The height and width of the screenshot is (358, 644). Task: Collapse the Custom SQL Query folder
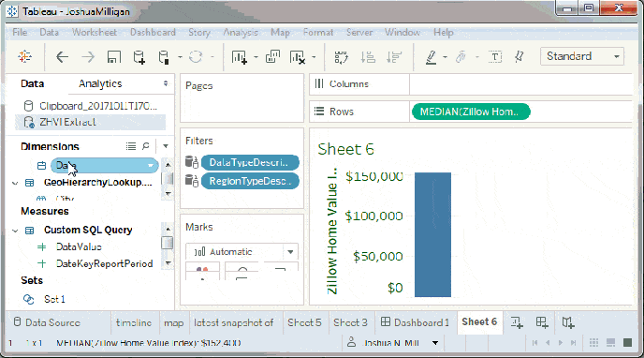pos(15,231)
